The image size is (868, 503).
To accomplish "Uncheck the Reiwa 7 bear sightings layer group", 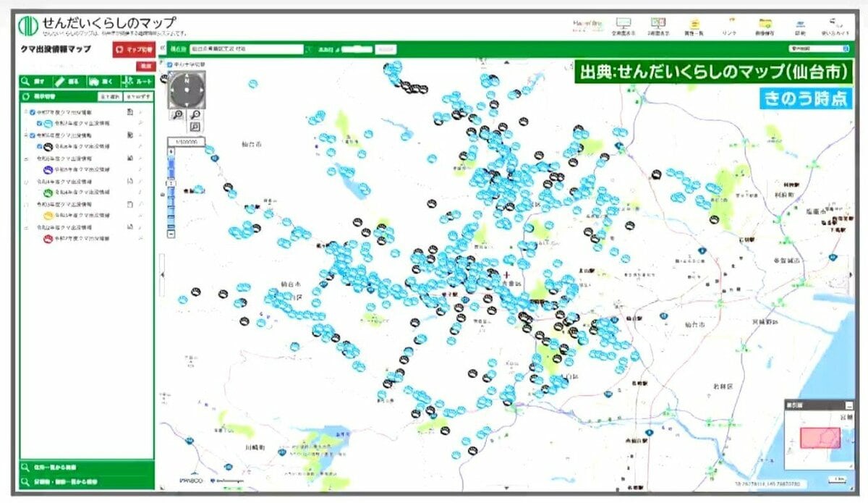I will pyautogui.click(x=33, y=111).
